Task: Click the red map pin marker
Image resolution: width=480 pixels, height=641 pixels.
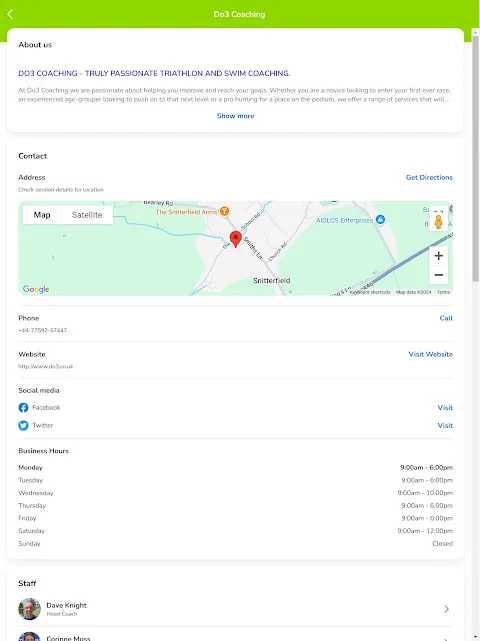Action: [236, 239]
